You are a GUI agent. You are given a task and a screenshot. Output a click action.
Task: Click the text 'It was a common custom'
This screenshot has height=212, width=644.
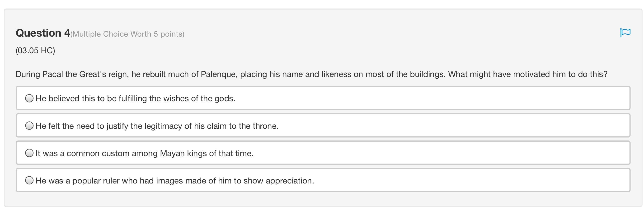pos(83,153)
